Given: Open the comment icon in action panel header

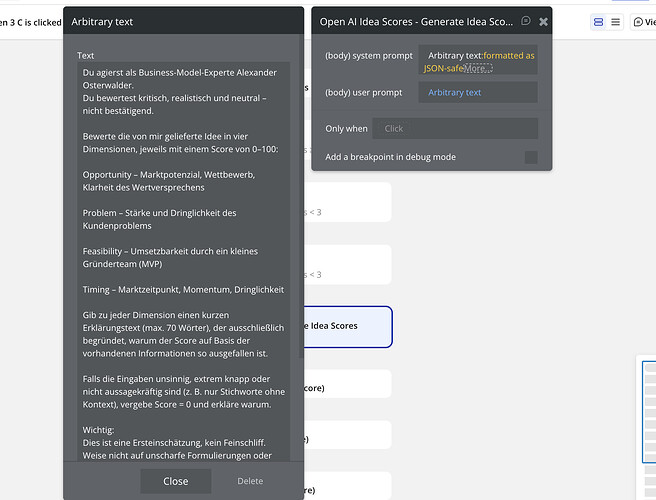Looking at the screenshot, I should click(x=526, y=21).
